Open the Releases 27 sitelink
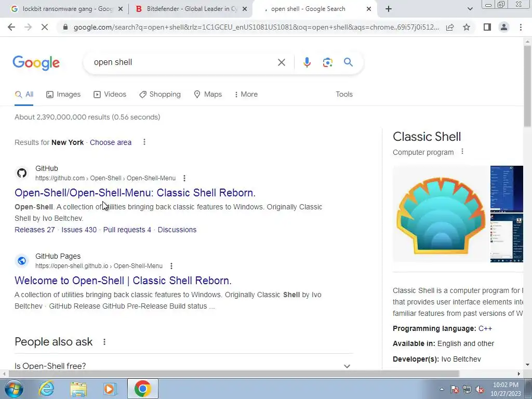532x399 pixels. (x=35, y=230)
